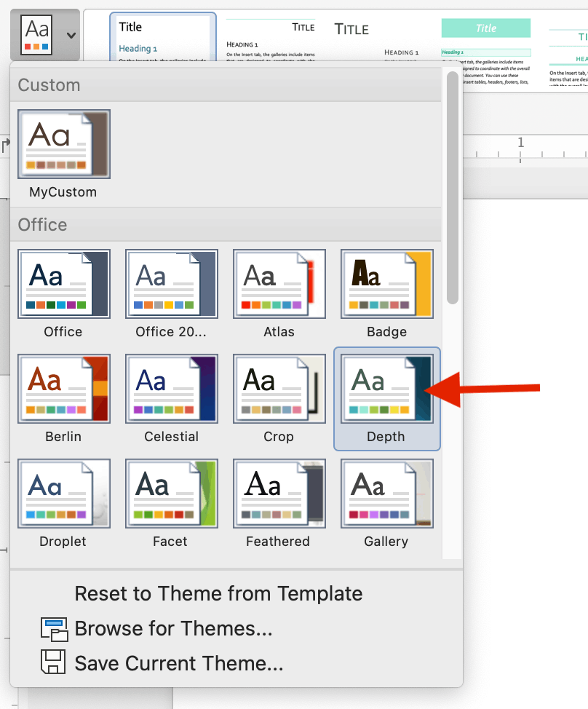The image size is (588, 709).
Task: Collapse the Themes dropdown arrow
Action: click(x=71, y=35)
